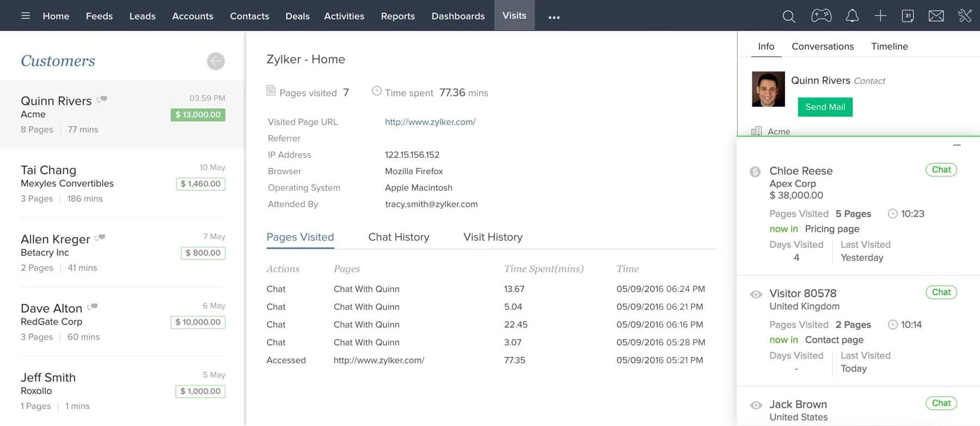Switch to the Chat History tab
The image size is (980, 426).
399,237
